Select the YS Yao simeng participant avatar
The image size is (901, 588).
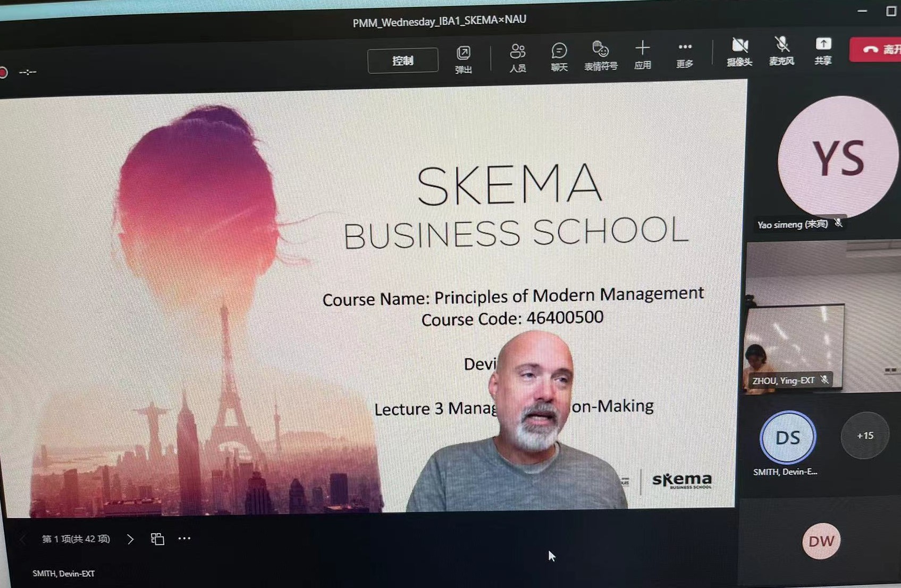pyautogui.click(x=837, y=157)
